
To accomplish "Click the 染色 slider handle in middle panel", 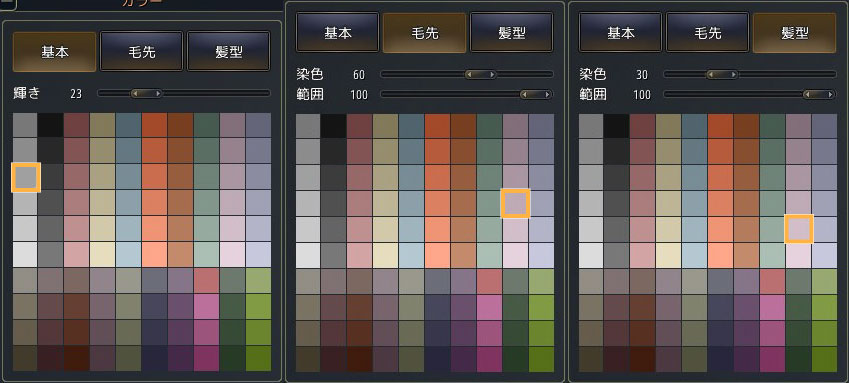I will 481,74.
